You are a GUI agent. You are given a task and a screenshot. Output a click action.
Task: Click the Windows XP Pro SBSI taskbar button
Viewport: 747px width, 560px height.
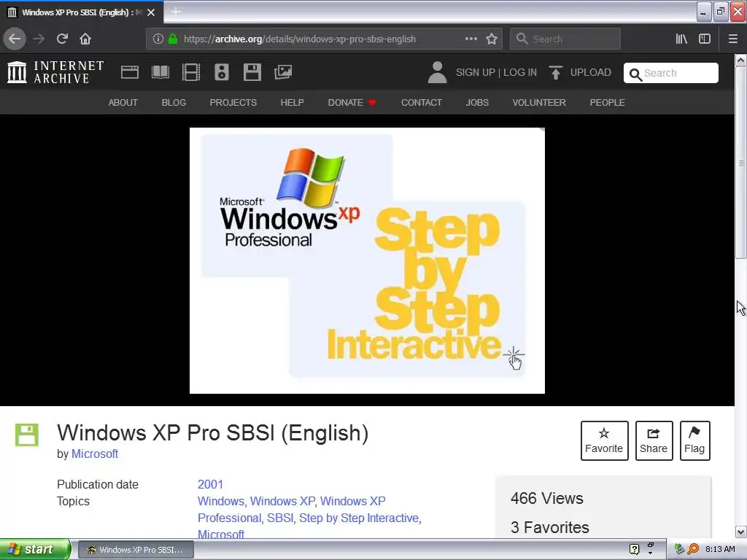[x=135, y=550]
